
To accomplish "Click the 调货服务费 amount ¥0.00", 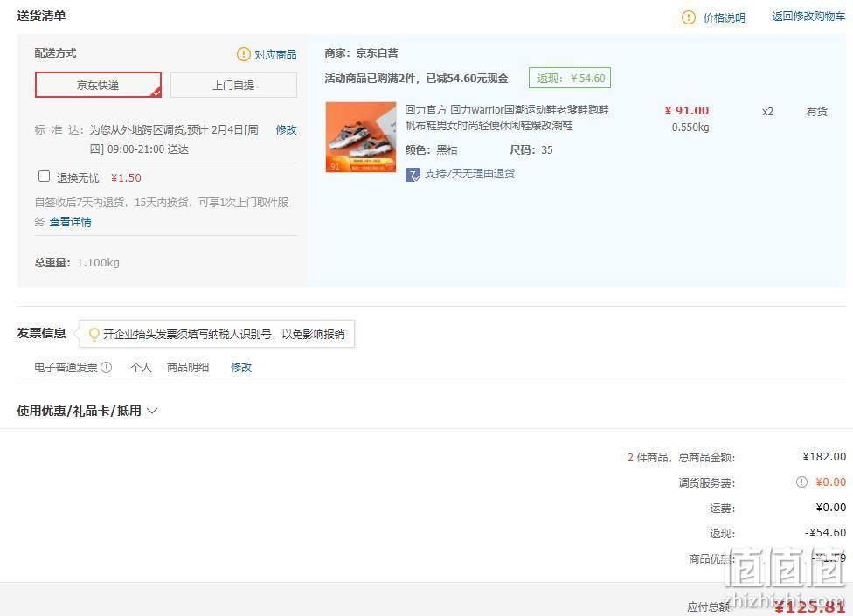I will (x=830, y=481).
